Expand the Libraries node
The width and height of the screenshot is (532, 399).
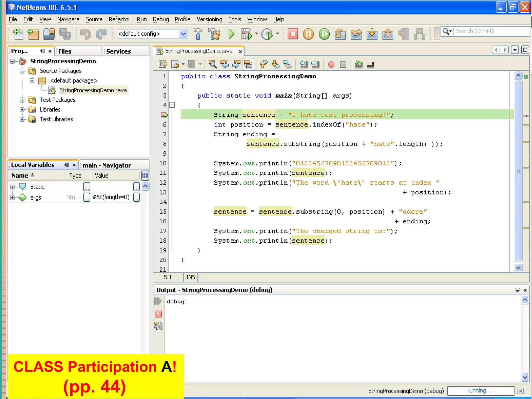coord(22,110)
